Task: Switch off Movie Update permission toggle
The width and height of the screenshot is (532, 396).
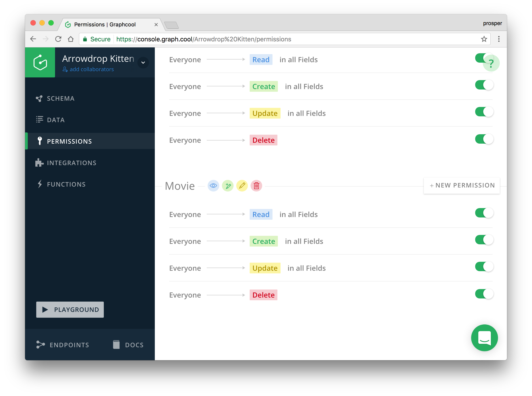Action: tap(484, 266)
